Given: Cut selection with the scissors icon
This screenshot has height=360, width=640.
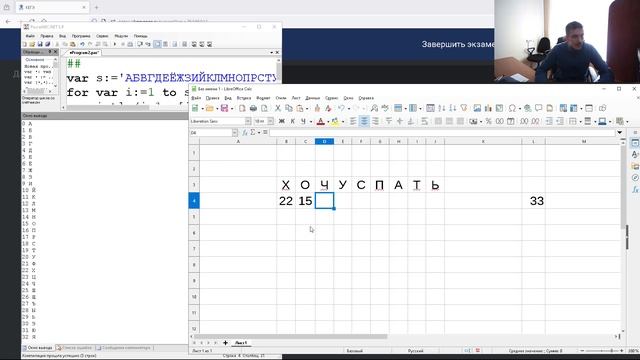Looking at the screenshot, I should click(278, 108).
